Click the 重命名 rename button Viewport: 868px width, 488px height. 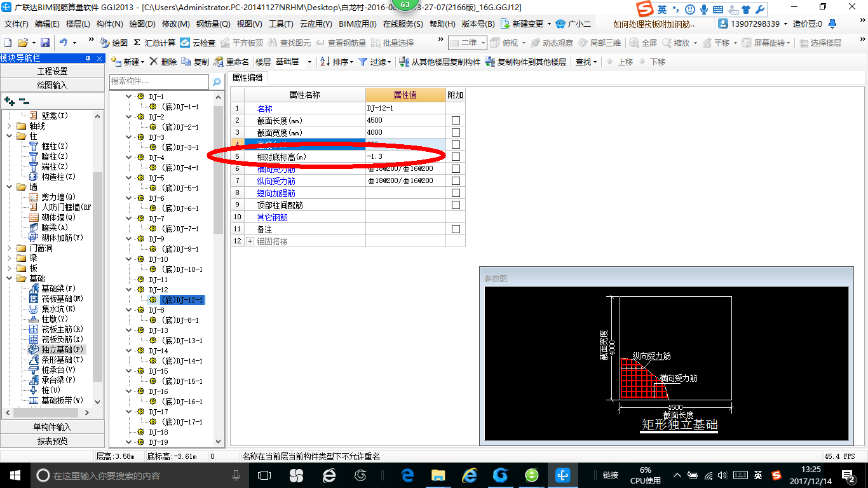point(231,62)
